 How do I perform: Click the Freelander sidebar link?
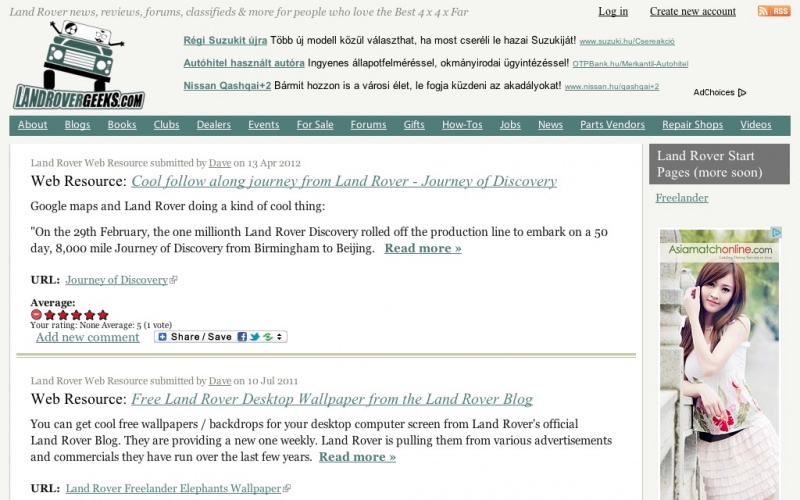[682, 198]
